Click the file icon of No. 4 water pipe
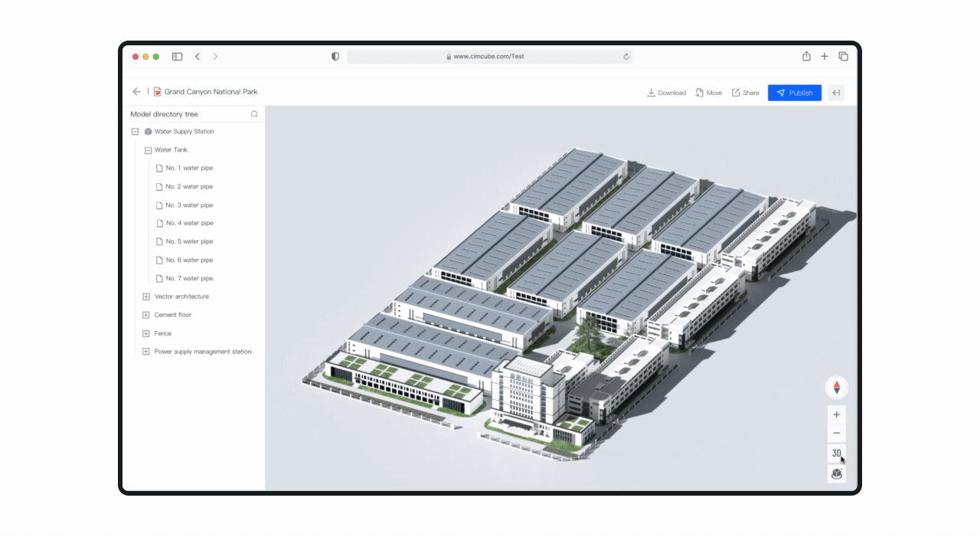This screenshot has width=980, height=537. (159, 223)
